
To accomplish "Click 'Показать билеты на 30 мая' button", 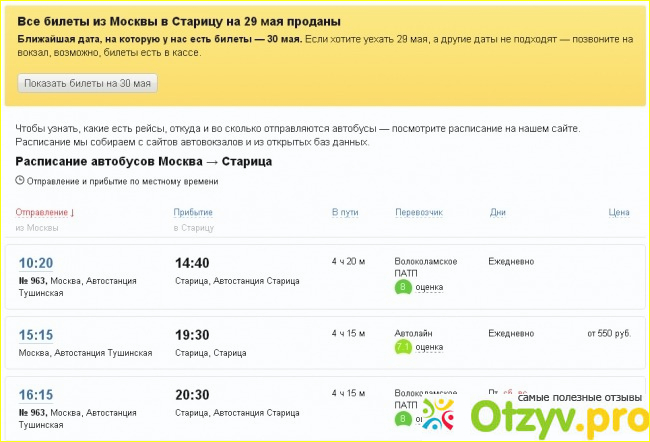I will 87,84.
